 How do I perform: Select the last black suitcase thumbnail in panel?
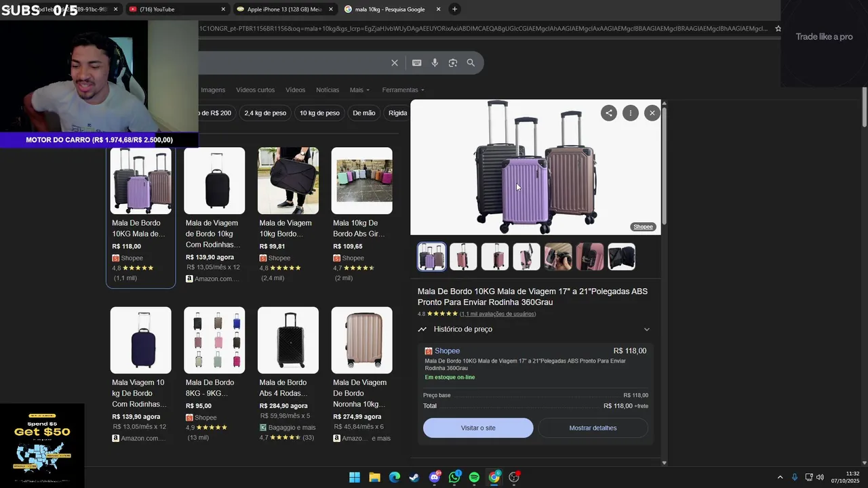pyautogui.click(x=621, y=257)
